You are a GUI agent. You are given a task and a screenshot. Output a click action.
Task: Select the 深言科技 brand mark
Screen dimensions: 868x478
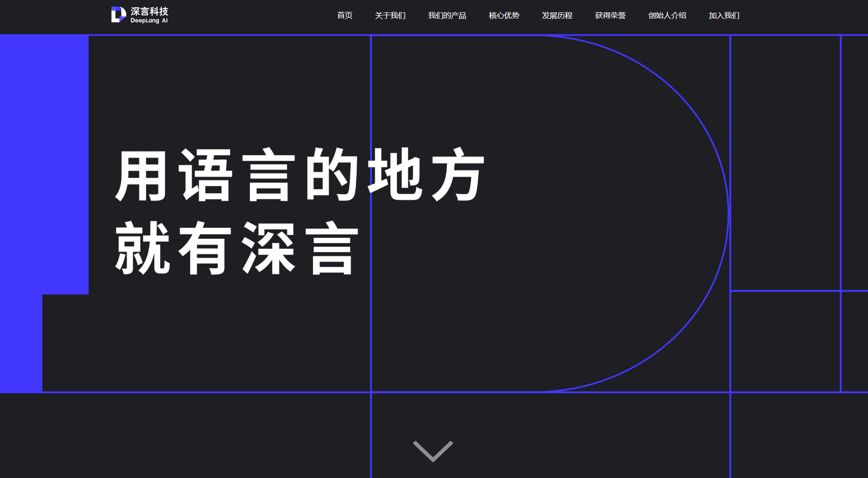point(149,10)
